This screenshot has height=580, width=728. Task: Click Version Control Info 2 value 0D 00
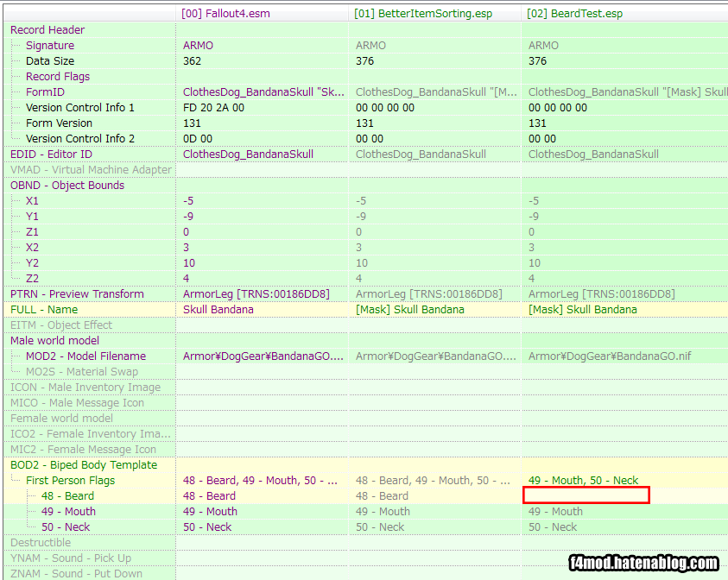pos(197,139)
